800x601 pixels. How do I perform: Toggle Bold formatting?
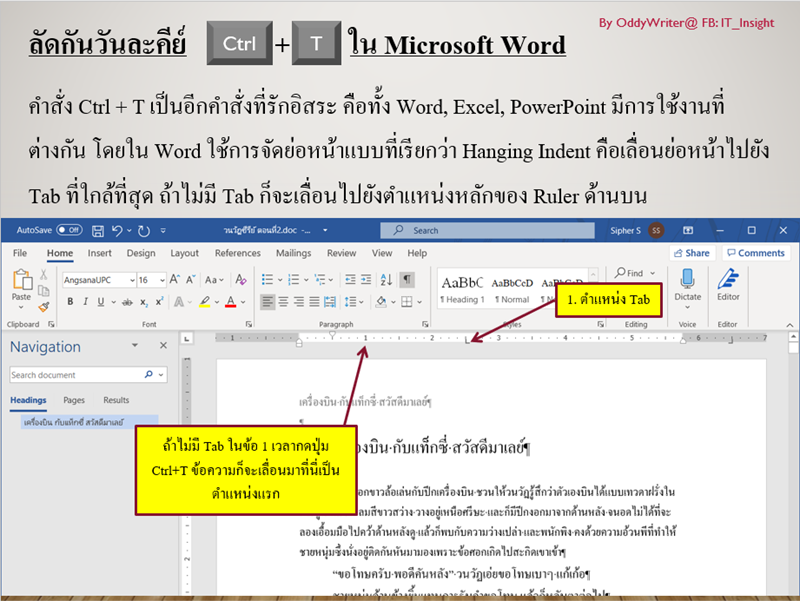click(70, 300)
